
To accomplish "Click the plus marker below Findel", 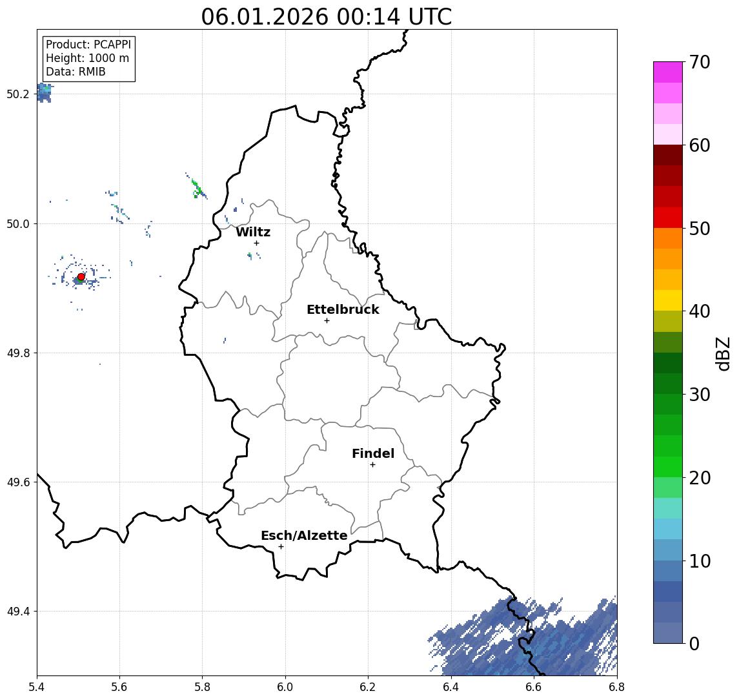I will [x=372, y=465].
